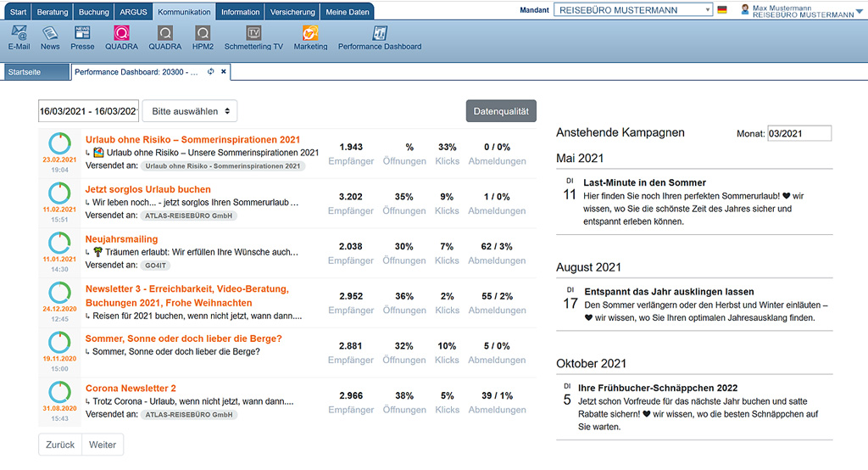Click the 1.943 Empfänger value
Image resolution: width=868 pixels, height=470 pixels.
351,147
